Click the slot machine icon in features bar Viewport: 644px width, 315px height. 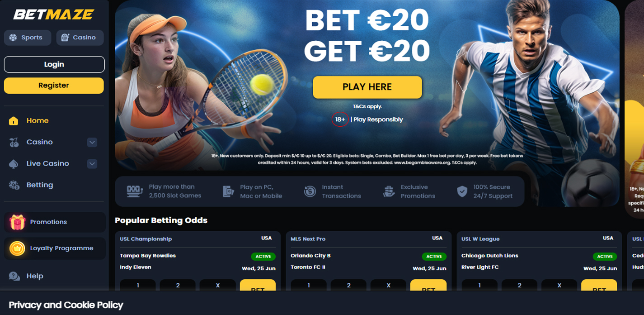click(135, 191)
